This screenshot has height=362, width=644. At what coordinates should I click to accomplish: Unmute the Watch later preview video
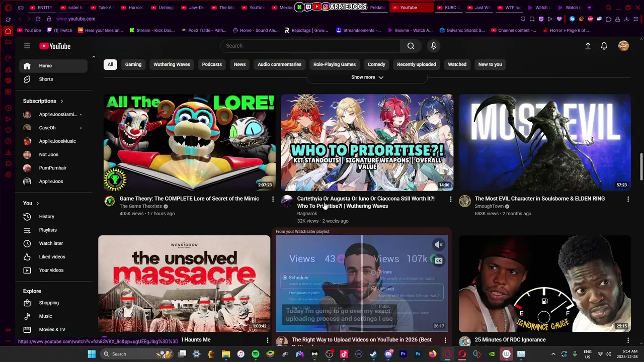coord(439,245)
